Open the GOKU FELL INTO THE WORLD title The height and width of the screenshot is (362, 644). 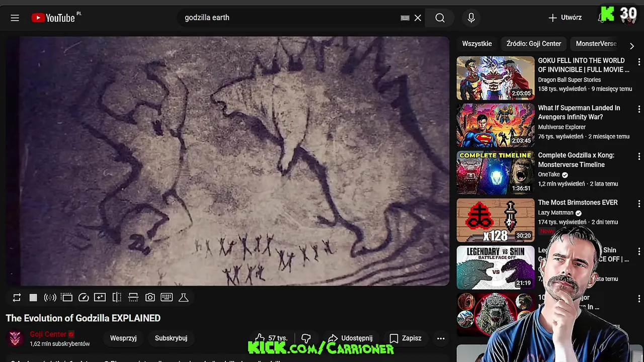pyautogui.click(x=584, y=65)
